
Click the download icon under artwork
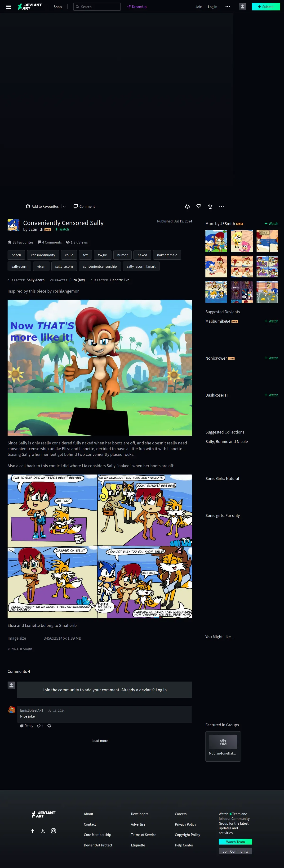coord(210,206)
